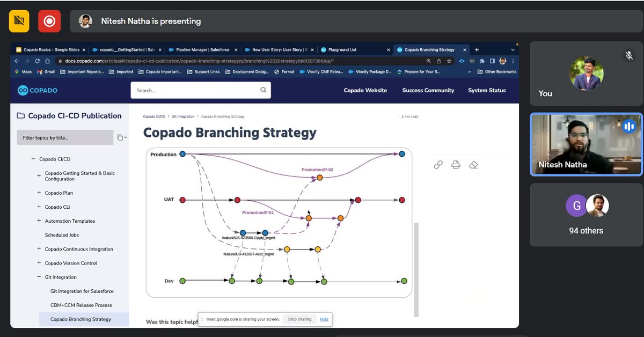Click Hide on the sharing notice
The image size is (644, 337).
[324, 319]
